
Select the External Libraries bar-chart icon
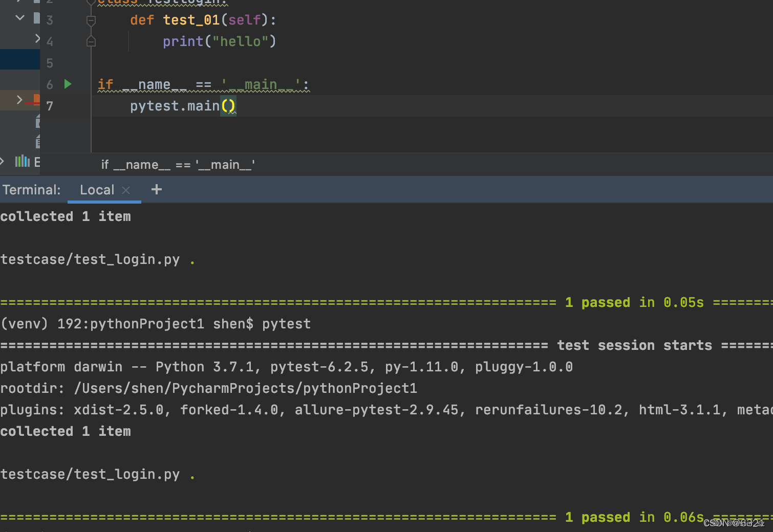23,162
